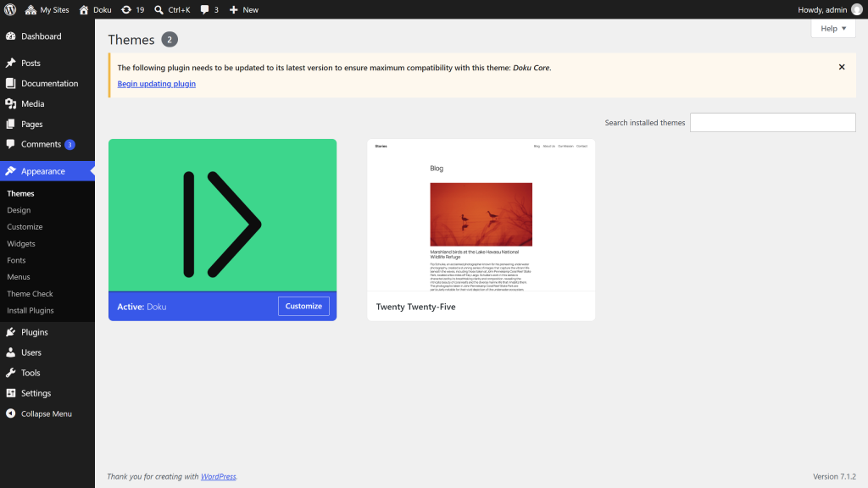Click the Ctrl+K search icon
Image resolution: width=868 pixels, height=488 pixels.
(x=159, y=10)
